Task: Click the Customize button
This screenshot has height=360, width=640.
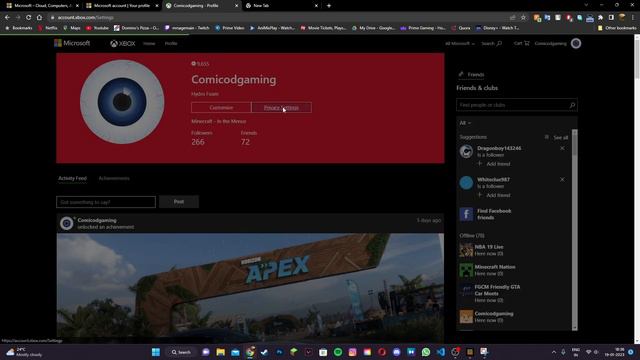Action: (221, 107)
